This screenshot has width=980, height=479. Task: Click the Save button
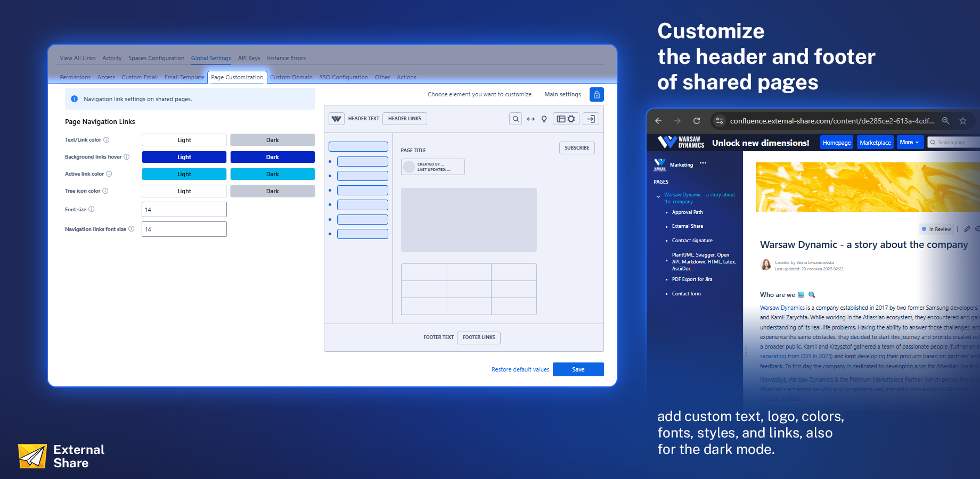[x=578, y=369]
